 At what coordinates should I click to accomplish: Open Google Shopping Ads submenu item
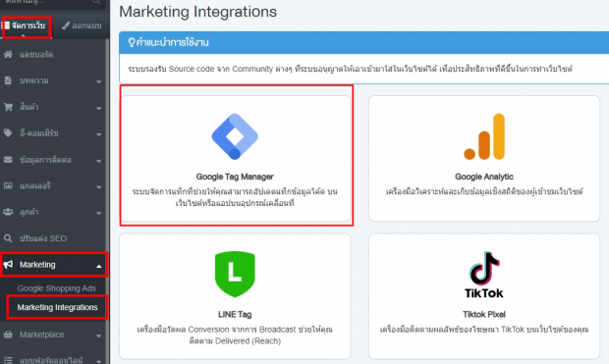click(x=56, y=288)
